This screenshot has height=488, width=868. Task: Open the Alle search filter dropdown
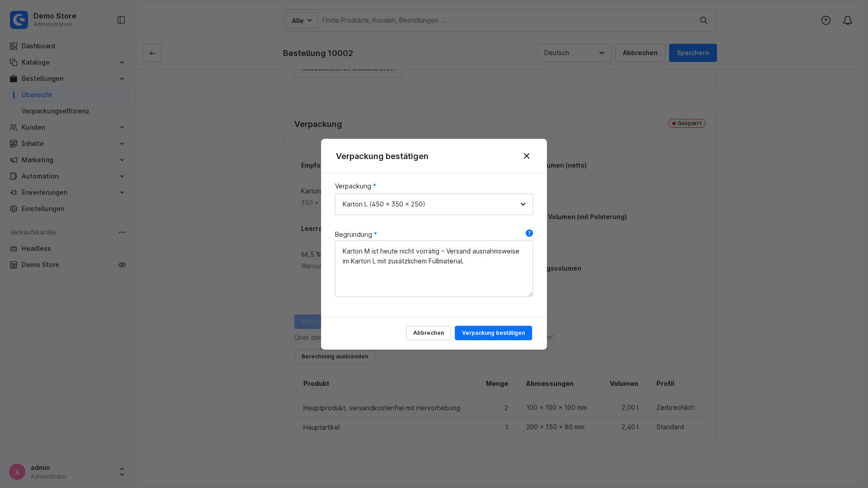point(302,20)
